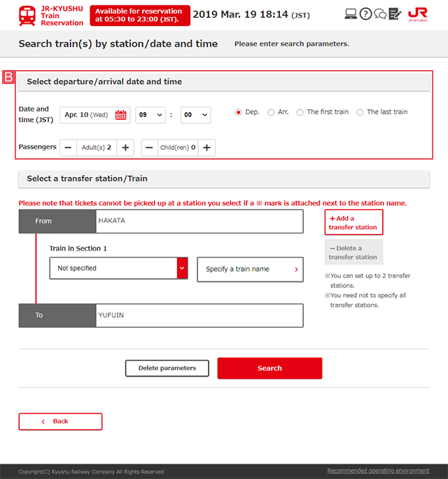Select the Arr. radio option
The height and width of the screenshot is (479, 448).
(x=271, y=112)
